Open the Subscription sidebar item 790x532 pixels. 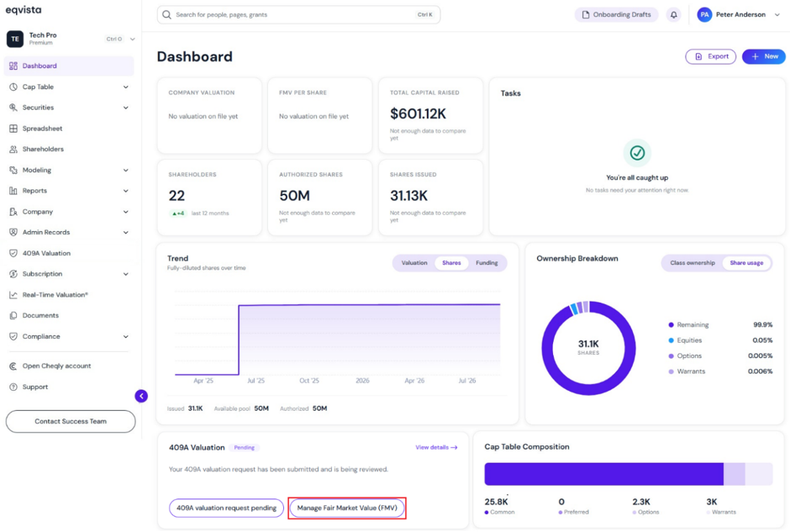tap(69, 274)
